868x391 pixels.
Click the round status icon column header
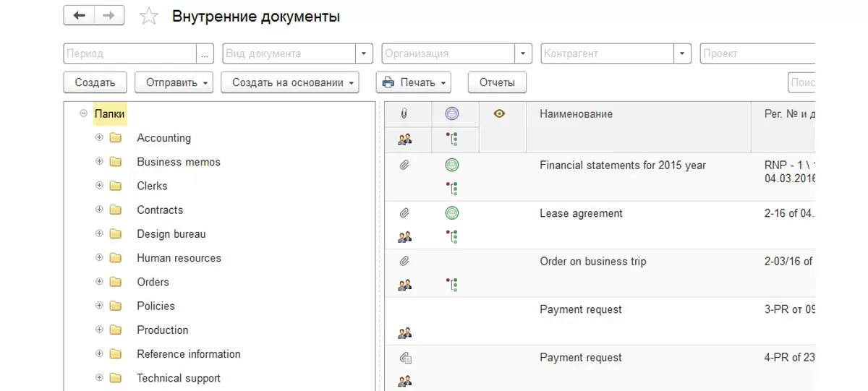[452, 113]
